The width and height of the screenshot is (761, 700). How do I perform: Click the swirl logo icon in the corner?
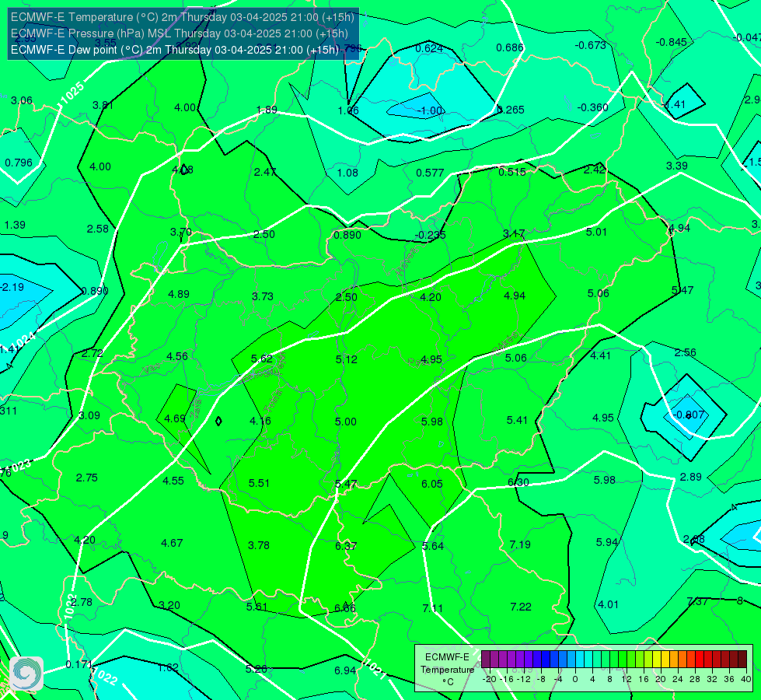[x=26, y=674]
